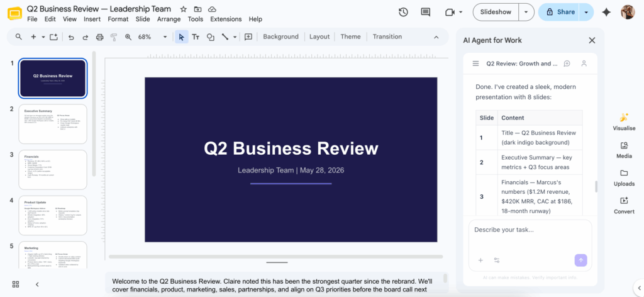
Task: Add a new slide plus icon
Action: click(34, 36)
